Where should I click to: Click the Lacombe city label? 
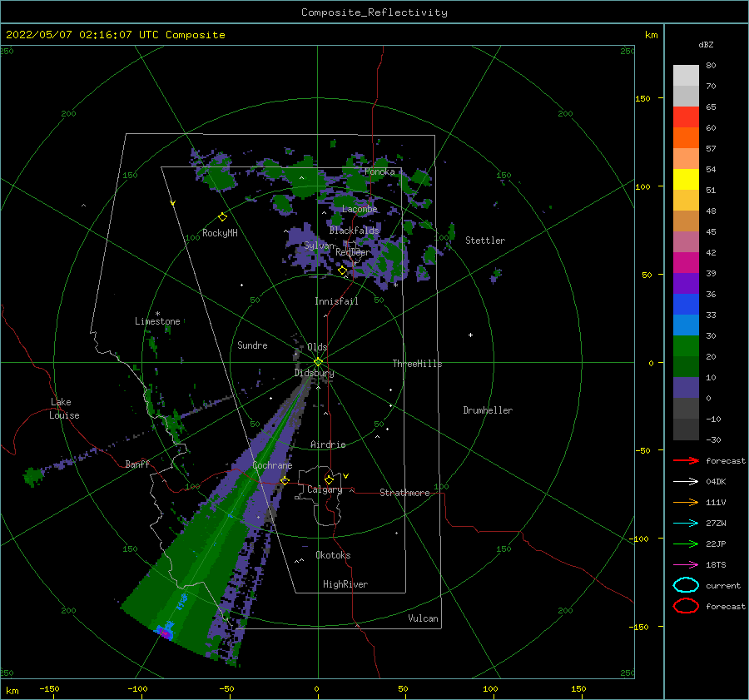click(360, 209)
